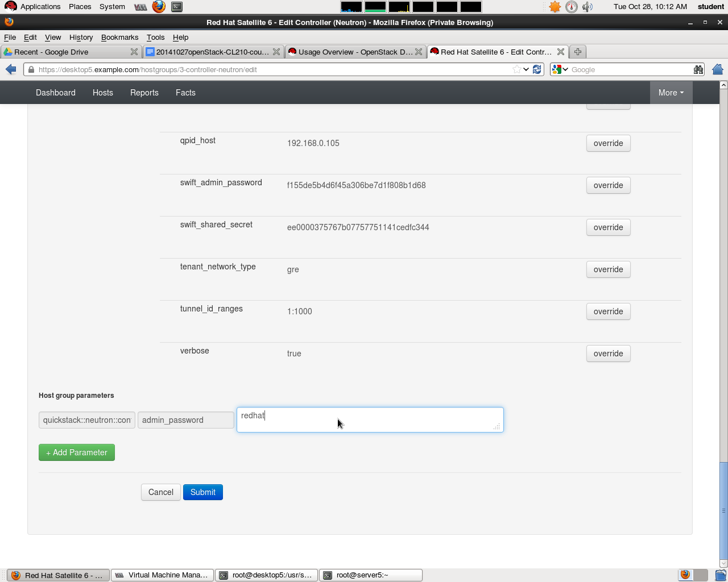Override the swift_admin_password parameter

tap(609, 185)
